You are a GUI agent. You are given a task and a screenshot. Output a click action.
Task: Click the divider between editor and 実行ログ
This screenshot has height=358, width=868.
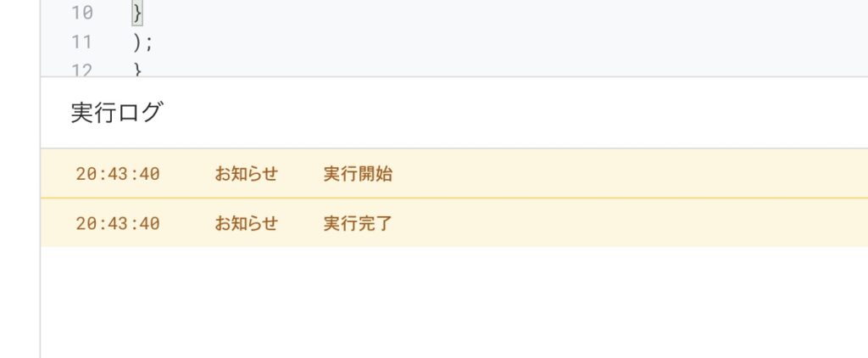click(x=453, y=77)
